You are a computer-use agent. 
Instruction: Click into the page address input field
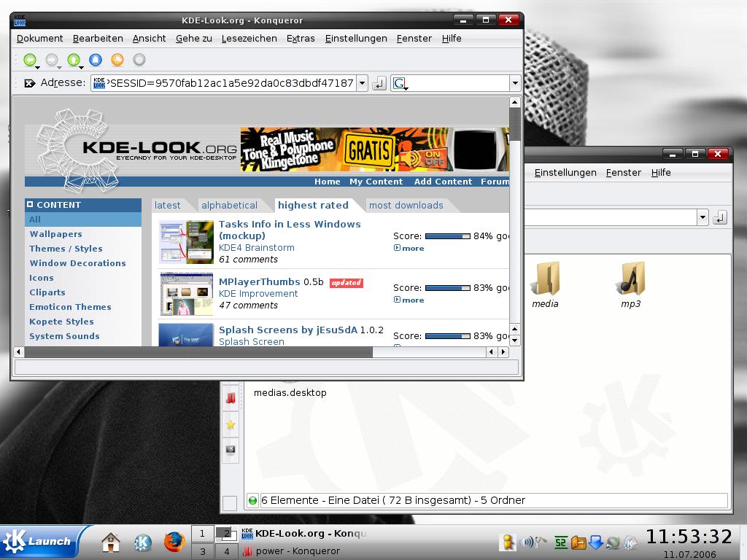[231, 83]
